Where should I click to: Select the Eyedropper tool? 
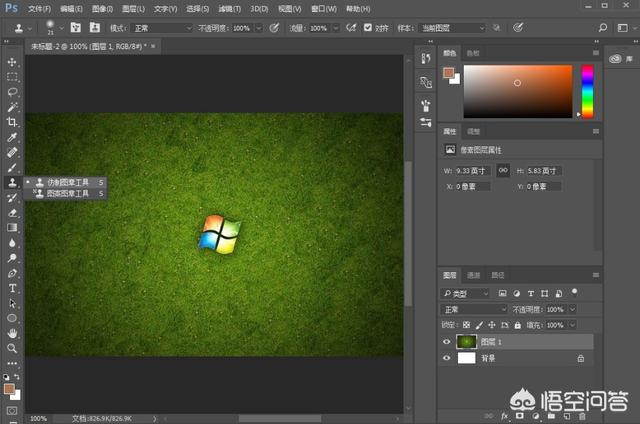(12, 137)
